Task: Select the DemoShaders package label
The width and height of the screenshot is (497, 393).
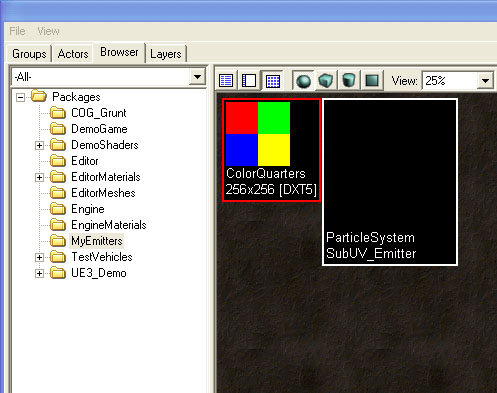Action: point(105,145)
